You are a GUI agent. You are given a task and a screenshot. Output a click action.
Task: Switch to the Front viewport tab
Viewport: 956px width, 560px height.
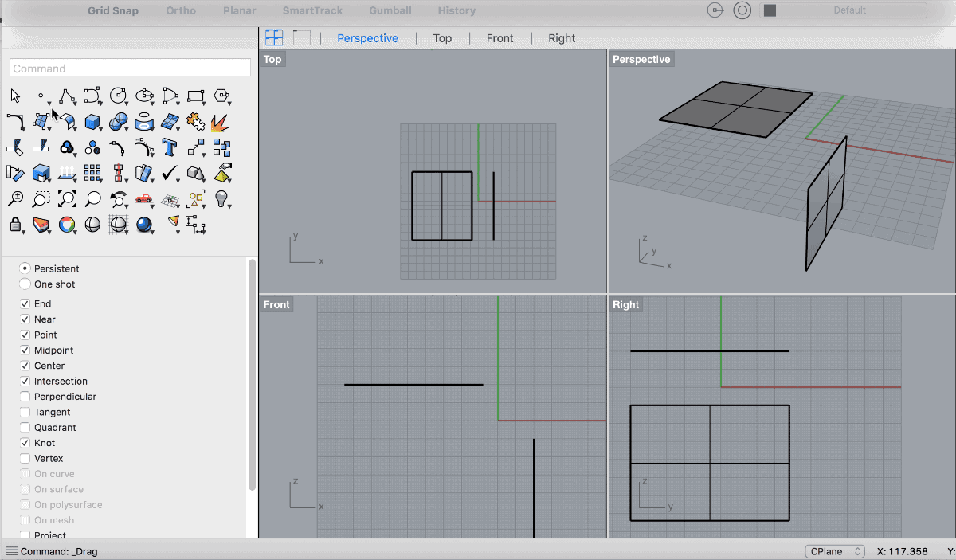pyautogui.click(x=500, y=38)
